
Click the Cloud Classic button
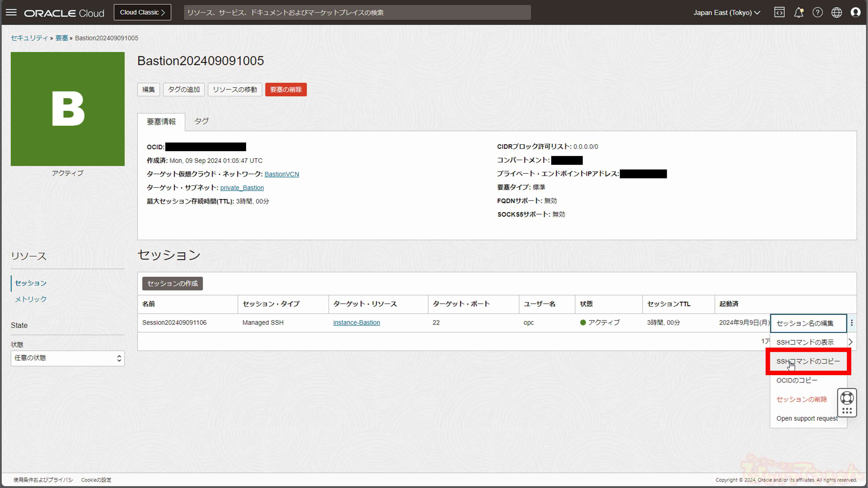(142, 12)
